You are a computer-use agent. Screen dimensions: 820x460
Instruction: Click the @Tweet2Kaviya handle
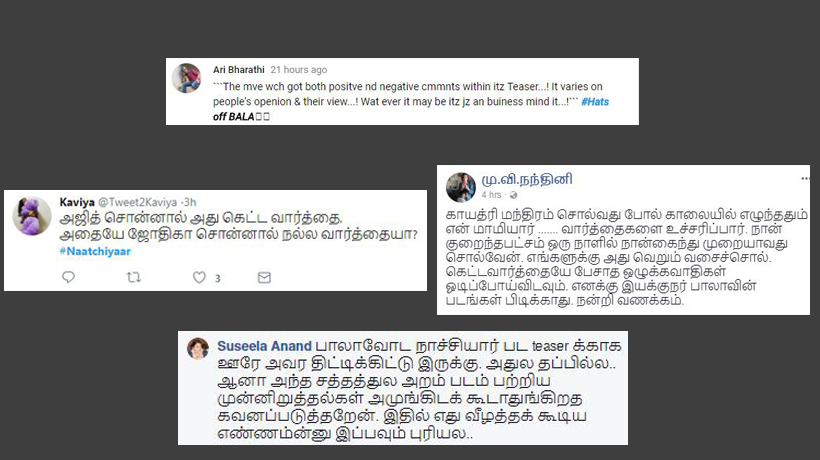(x=138, y=202)
